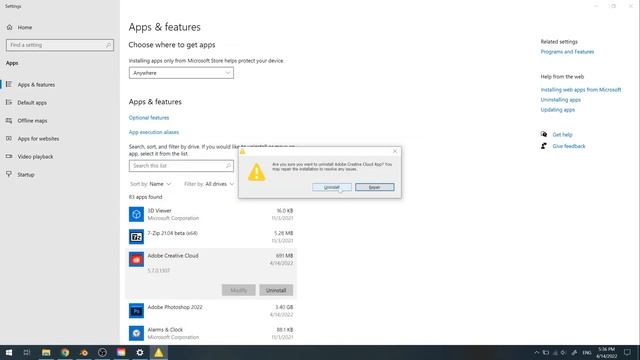Image resolution: width=640 pixels, height=360 pixels.
Task: Select Apps & features in sidebar
Action: coord(36,84)
